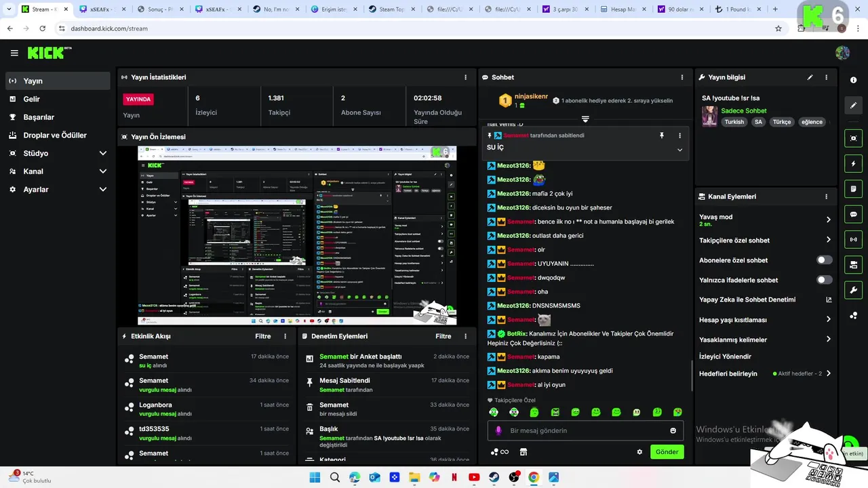Open the user avatar in header
The height and width of the screenshot is (488, 868).
tap(843, 53)
